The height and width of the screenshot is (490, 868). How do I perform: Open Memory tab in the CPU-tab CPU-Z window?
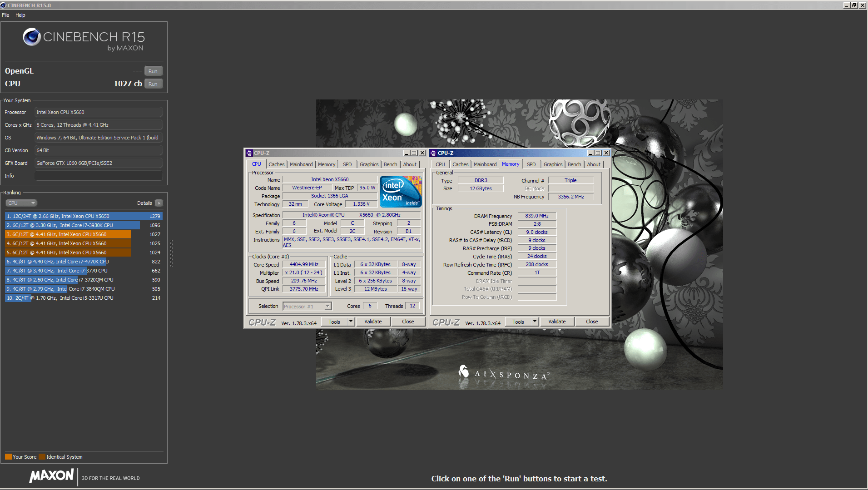coord(327,164)
